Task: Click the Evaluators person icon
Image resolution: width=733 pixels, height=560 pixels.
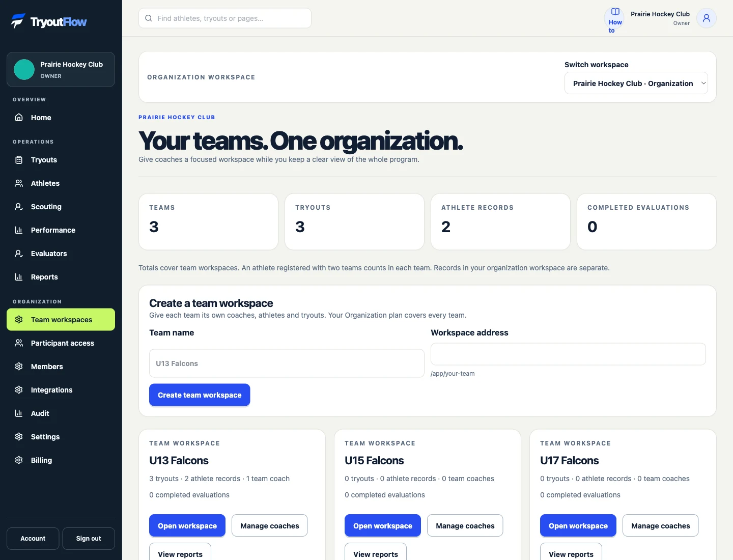Action: 19,254
